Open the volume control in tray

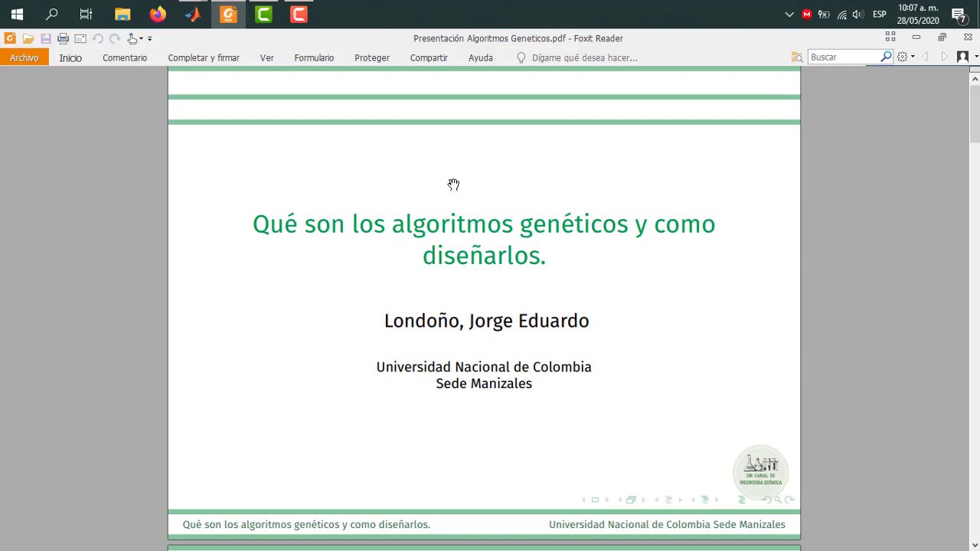click(858, 14)
